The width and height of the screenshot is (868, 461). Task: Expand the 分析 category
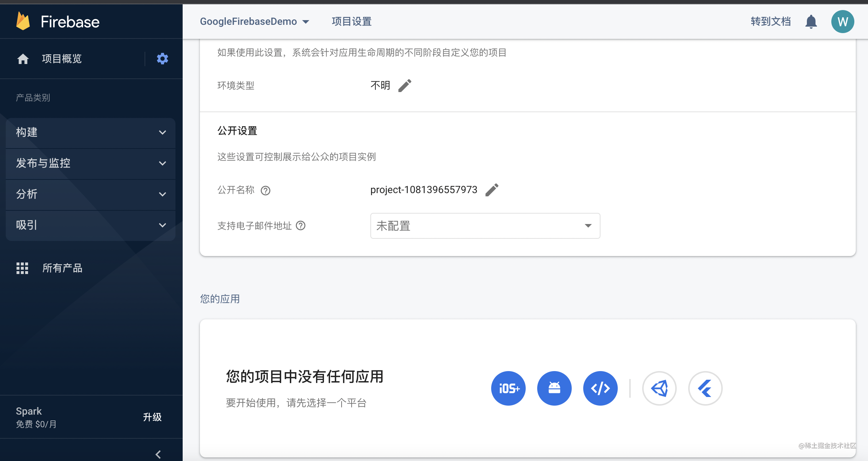click(91, 194)
